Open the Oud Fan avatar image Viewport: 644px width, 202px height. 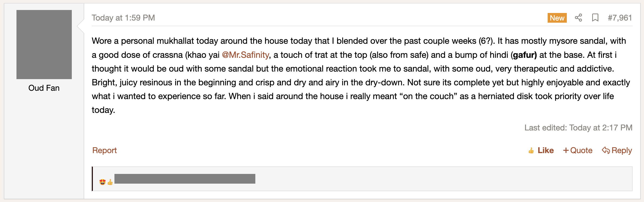44,45
